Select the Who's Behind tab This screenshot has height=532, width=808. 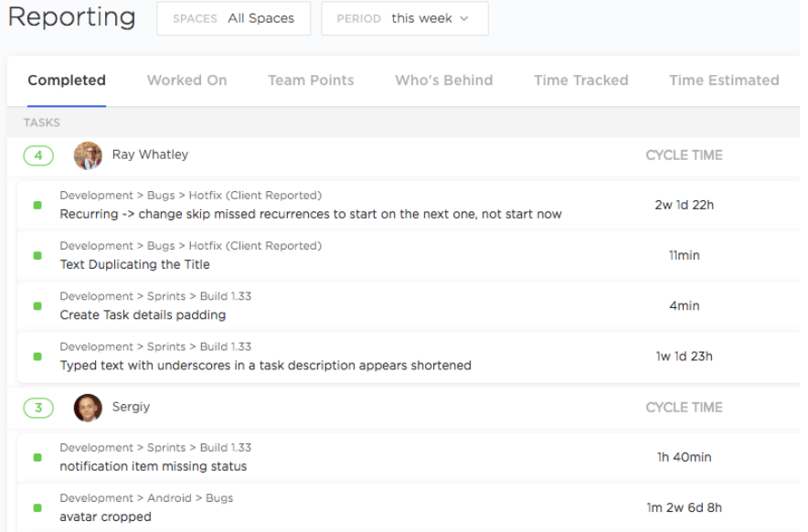443,80
